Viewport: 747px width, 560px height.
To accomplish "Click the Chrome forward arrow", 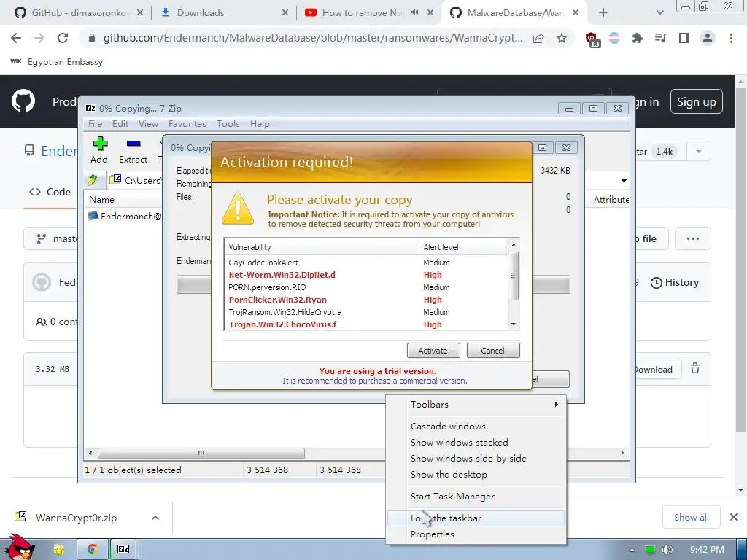I will tap(39, 38).
